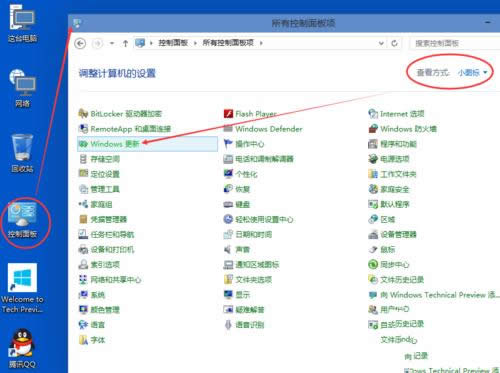The width and height of the screenshot is (500, 373).
Task: Open the 鼠标 mouse icon
Action: 373,249
